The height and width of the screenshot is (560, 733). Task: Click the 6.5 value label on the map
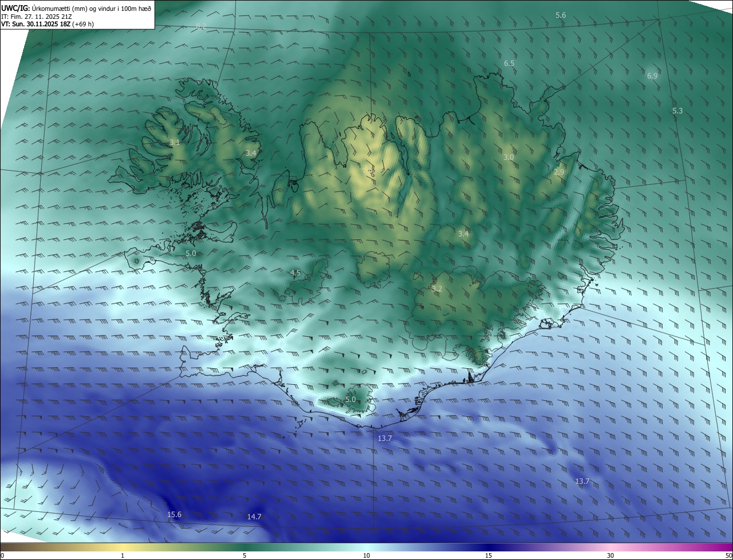(x=509, y=63)
